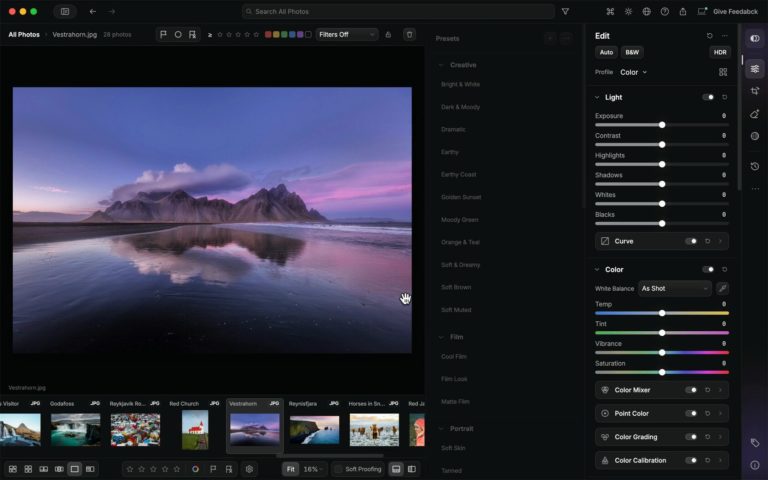The width and height of the screenshot is (768, 480).
Task: Click Give Feedback in title bar
Action: click(735, 11)
